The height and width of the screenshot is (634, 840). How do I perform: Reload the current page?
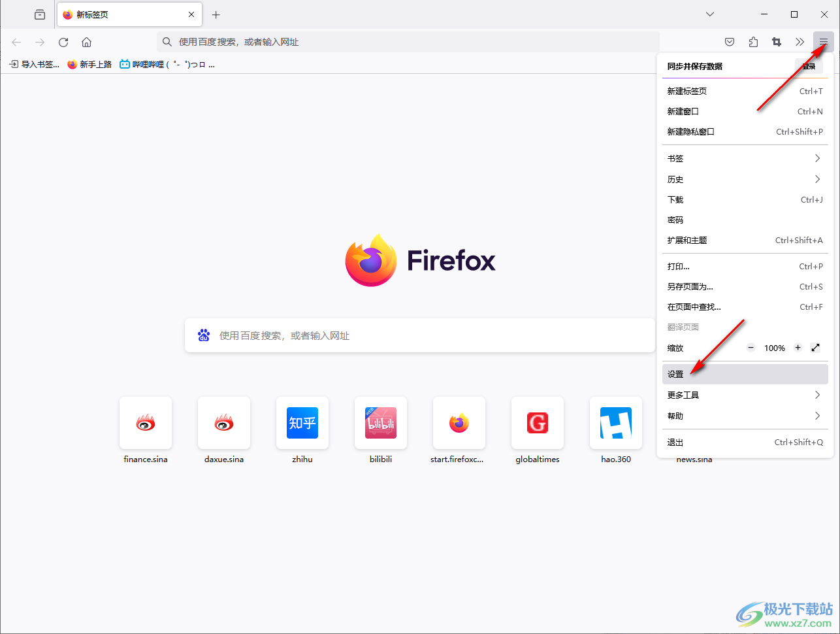63,42
